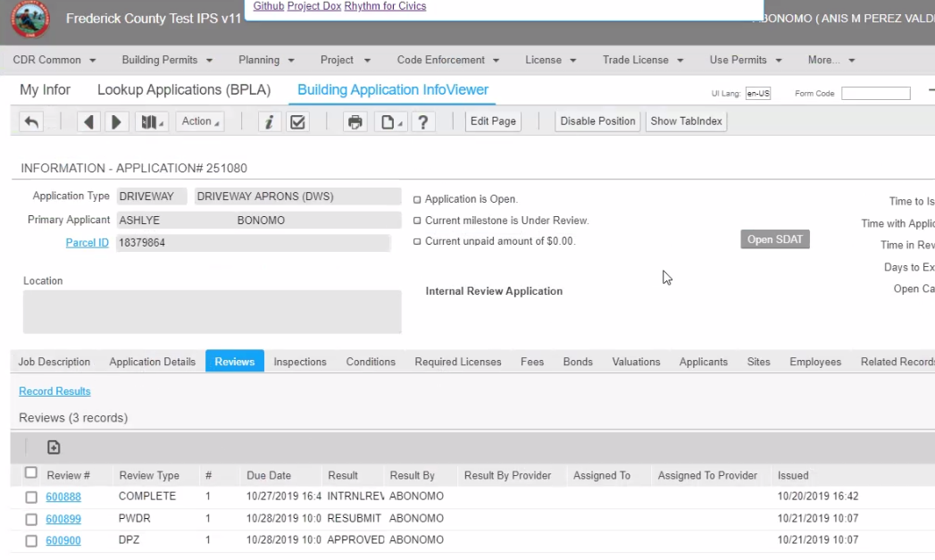Open the Github link
935x560 pixels.
(x=268, y=6)
